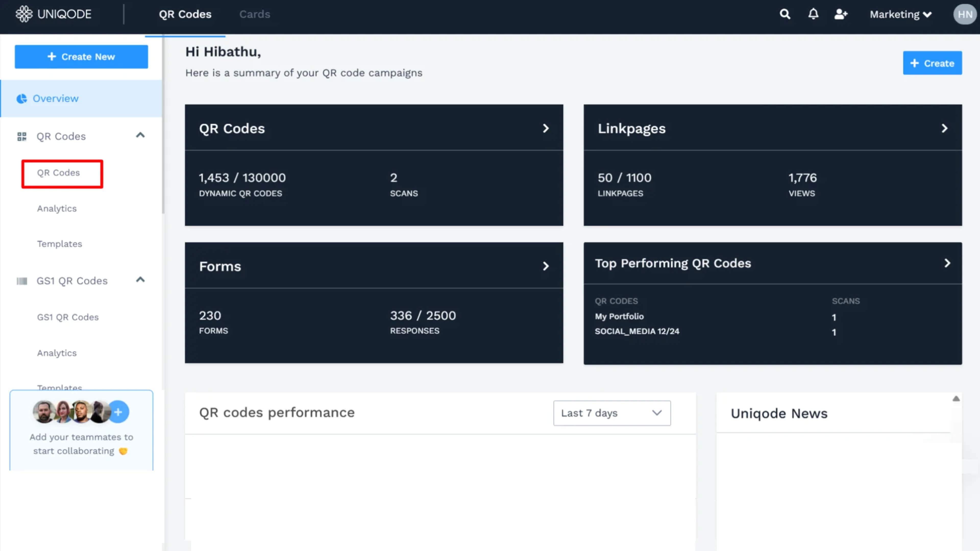Viewport: 980px width, 551px height.
Task: Click the QR Codes grid icon in sidebar
Action: (x=22, y=136)
